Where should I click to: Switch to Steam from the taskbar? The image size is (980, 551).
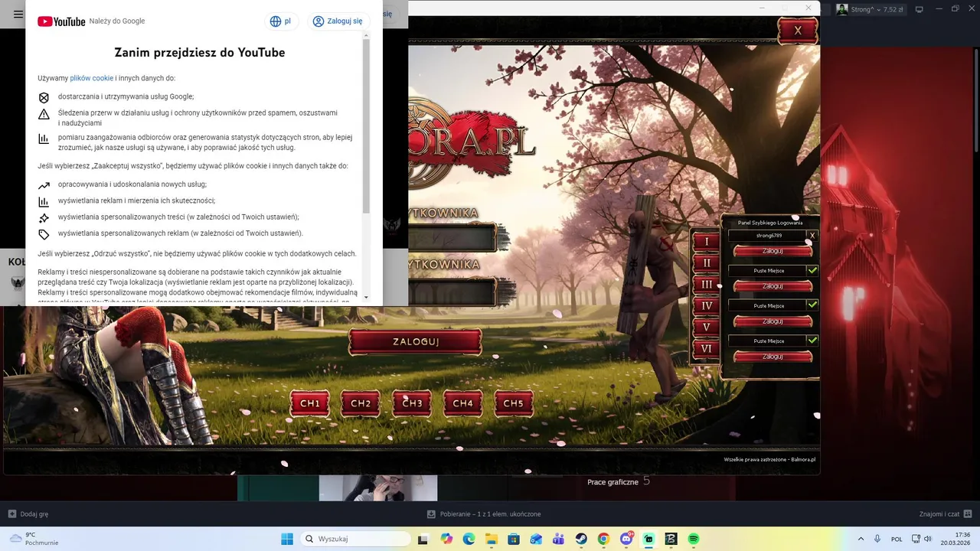(x=581, y=539)
